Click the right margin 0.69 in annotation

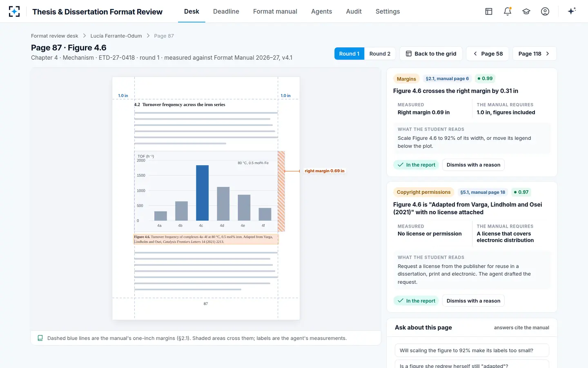324,171
